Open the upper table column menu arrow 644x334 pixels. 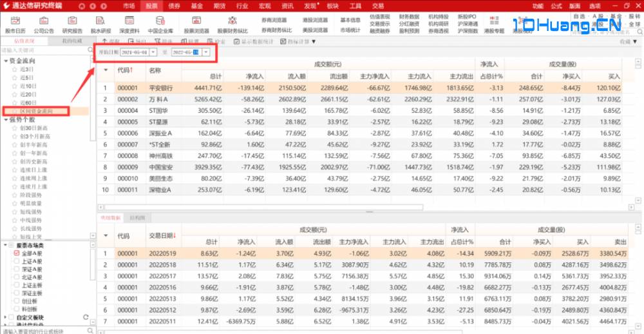coord(106,70)
